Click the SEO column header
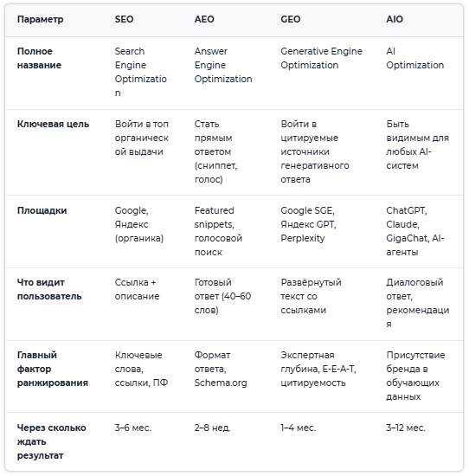 (x=124, y=19)
